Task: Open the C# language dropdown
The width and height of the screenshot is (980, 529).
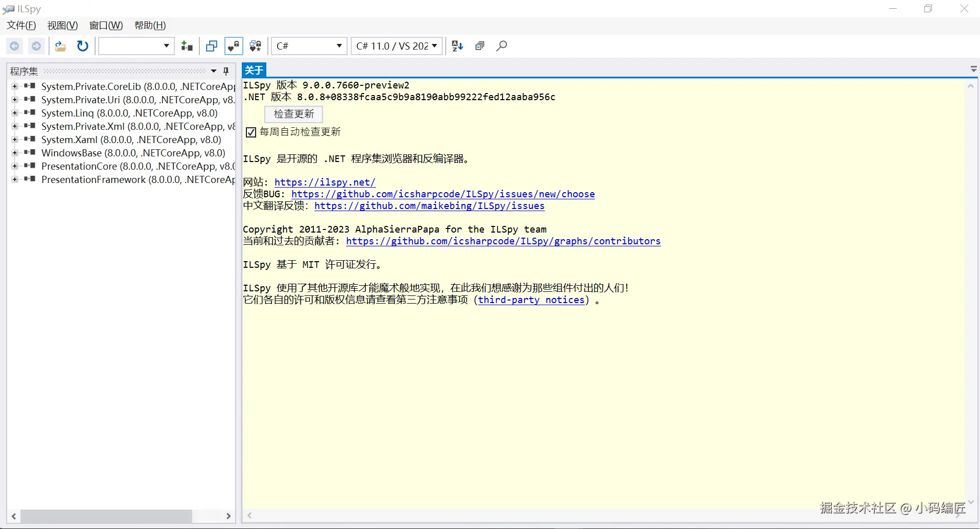Action: click(309, 46)
